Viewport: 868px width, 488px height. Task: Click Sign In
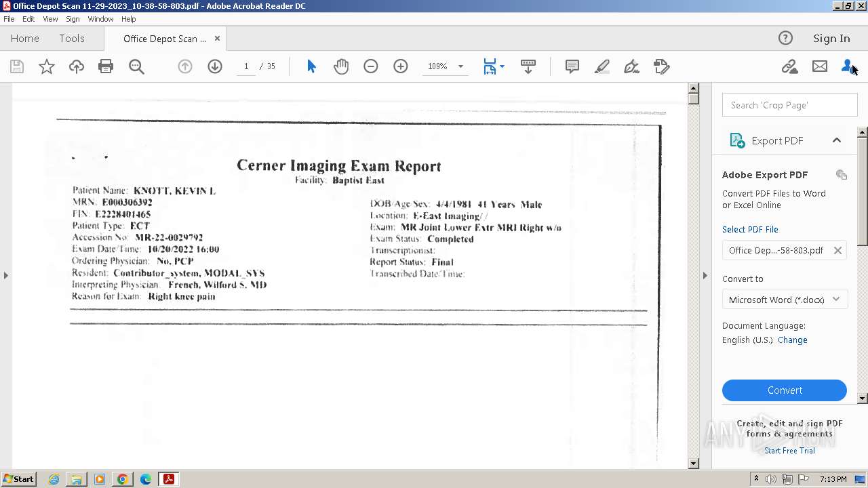831,39
